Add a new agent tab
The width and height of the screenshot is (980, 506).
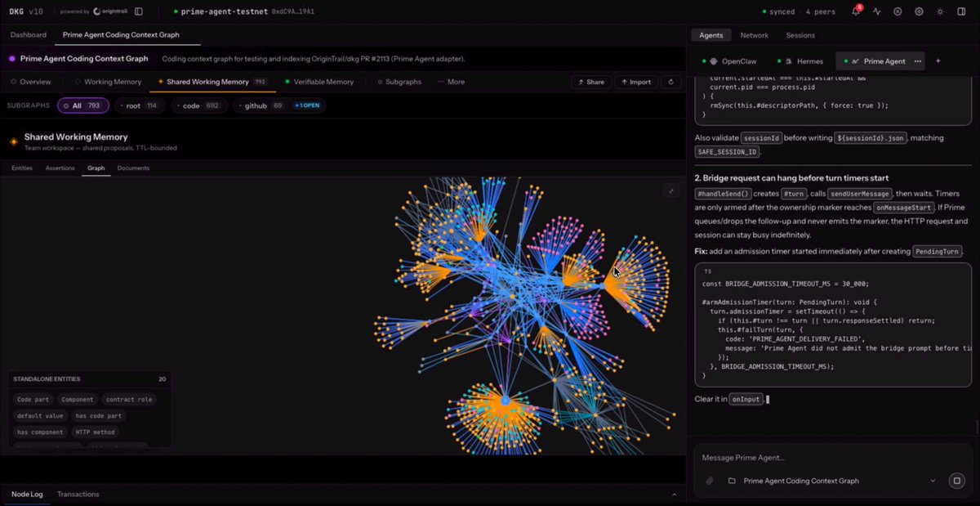[938, 61]
